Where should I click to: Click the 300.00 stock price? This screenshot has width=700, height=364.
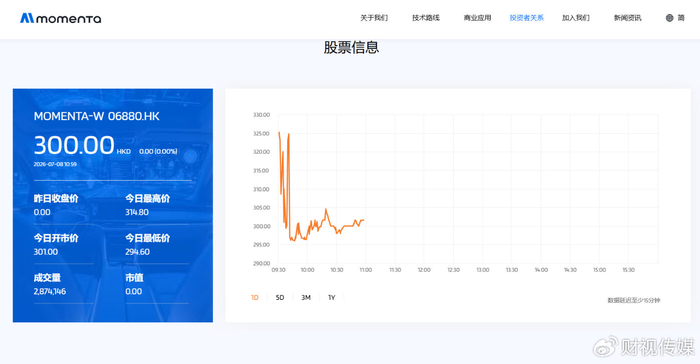coord(74,145)
